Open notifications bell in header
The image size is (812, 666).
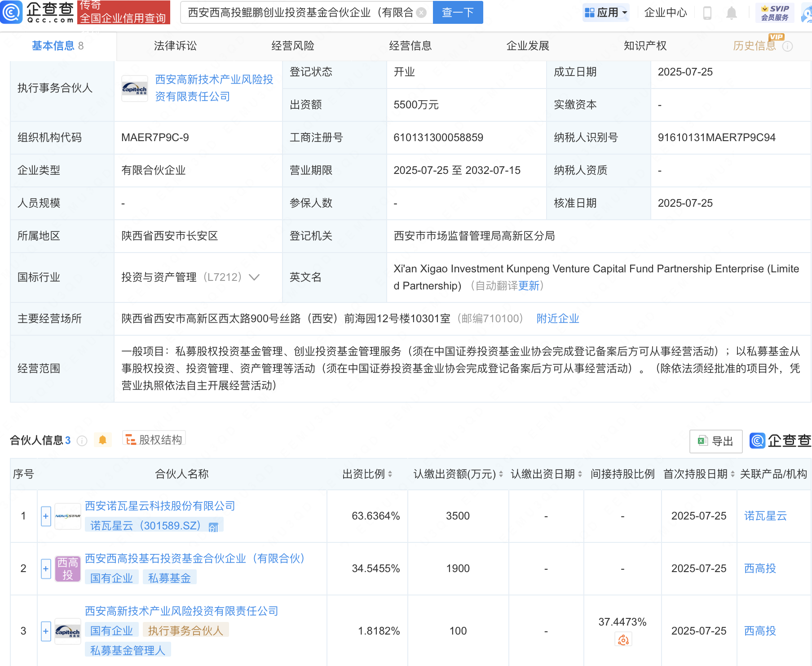[732, 13]
